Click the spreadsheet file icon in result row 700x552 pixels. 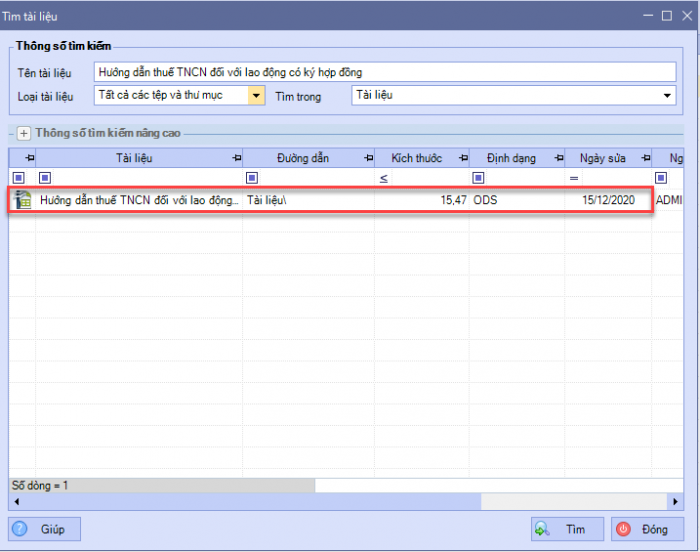[22, 200]
